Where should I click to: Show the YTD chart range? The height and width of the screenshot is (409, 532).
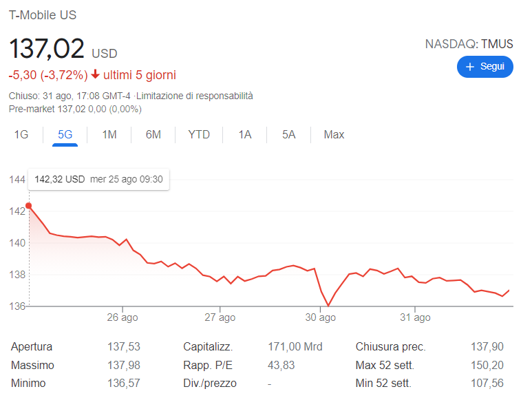point(199,135)
